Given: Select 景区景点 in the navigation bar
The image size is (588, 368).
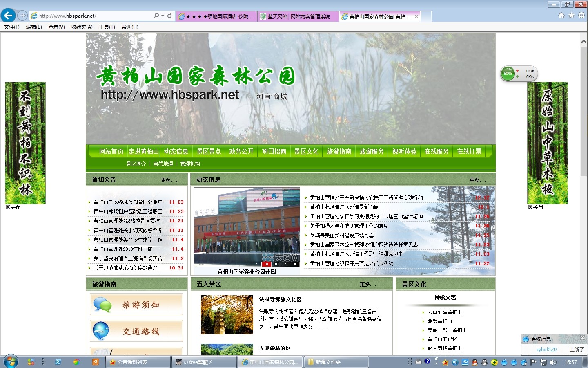Looking at the screenshot, I should pyautogui.click(x=209, y=151).
